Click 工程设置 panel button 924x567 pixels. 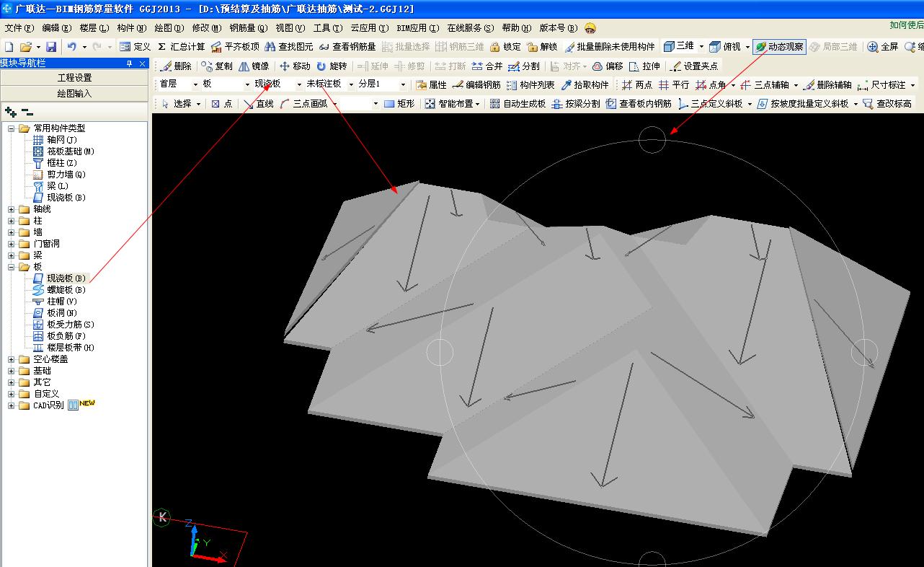[74, 78]
